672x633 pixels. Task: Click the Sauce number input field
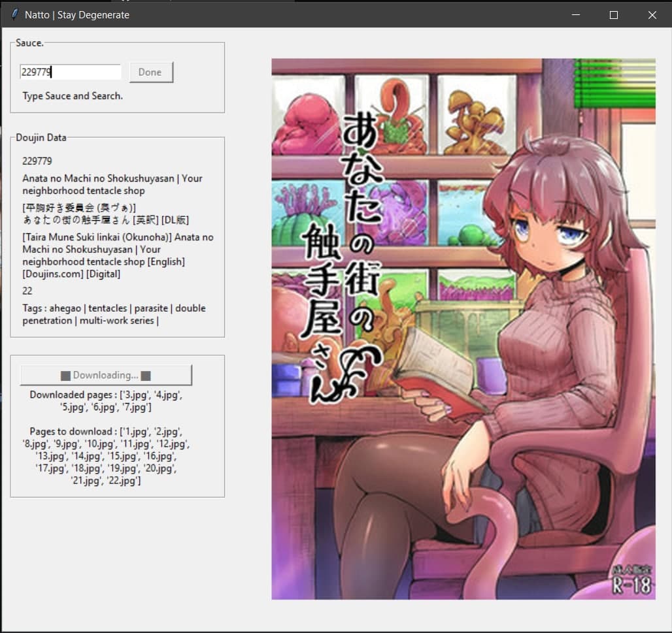click(x=71, y=72)
